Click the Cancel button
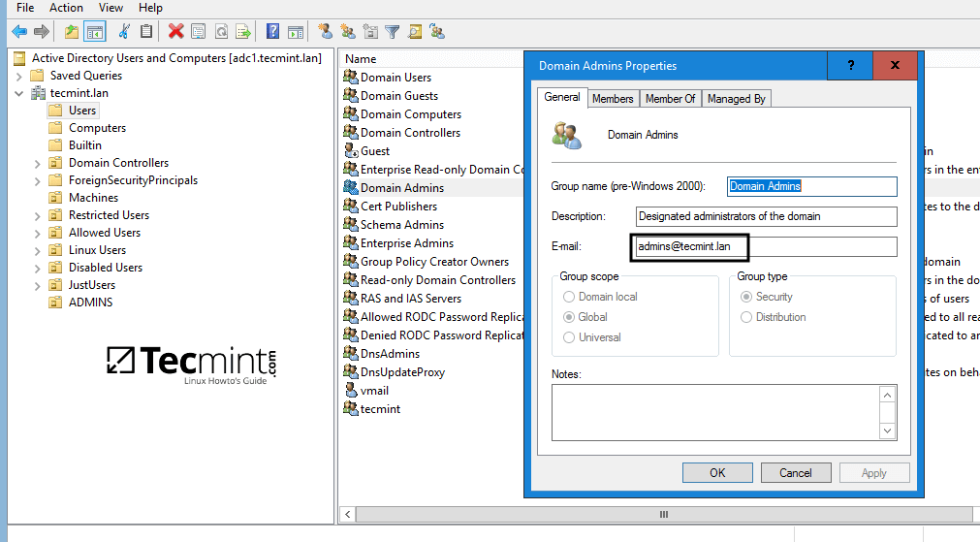The image size is (980, 542). click(795, 472)
